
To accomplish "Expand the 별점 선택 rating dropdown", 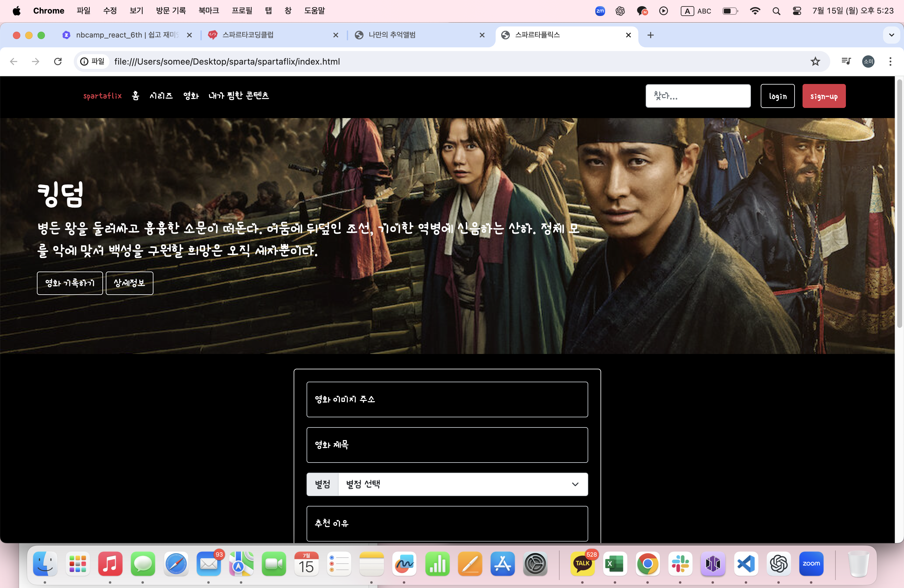I will (463, 484).
